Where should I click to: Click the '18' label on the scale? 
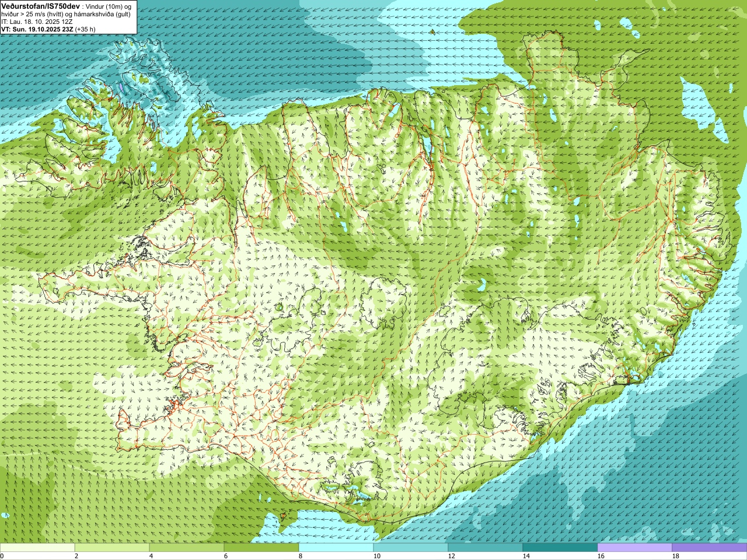tap(675, 556)
